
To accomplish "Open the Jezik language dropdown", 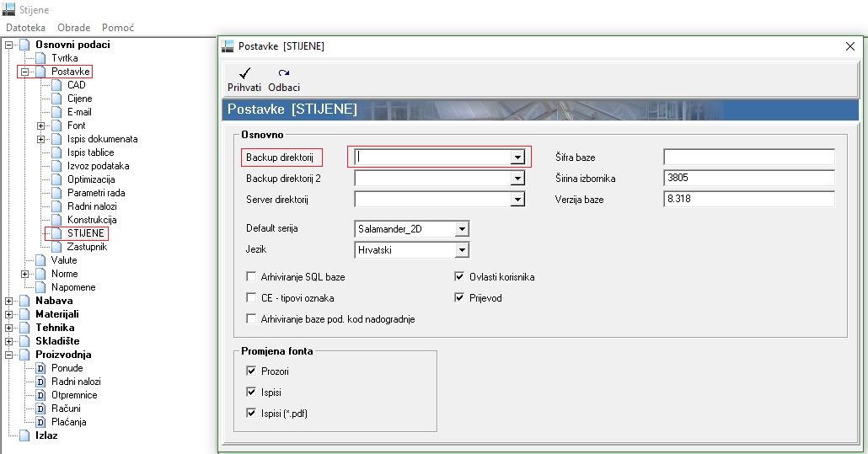I will click(x=462, y=250).
